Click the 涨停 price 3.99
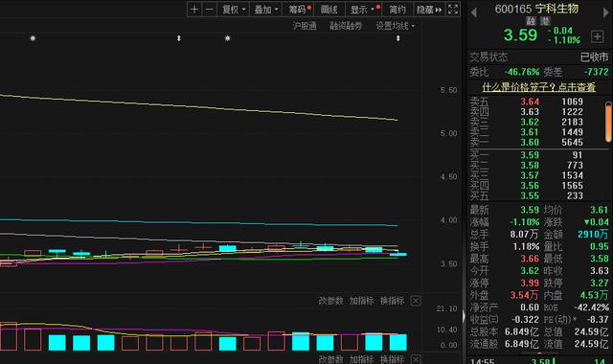Viewport: 613px width, 364px height. tap(530, 283)
